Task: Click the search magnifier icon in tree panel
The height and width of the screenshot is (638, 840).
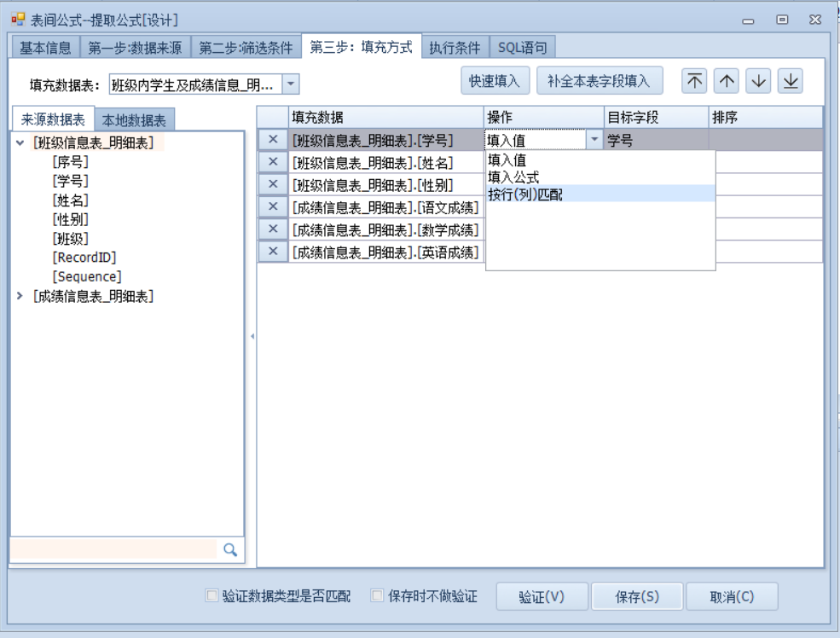Action: 229,550
